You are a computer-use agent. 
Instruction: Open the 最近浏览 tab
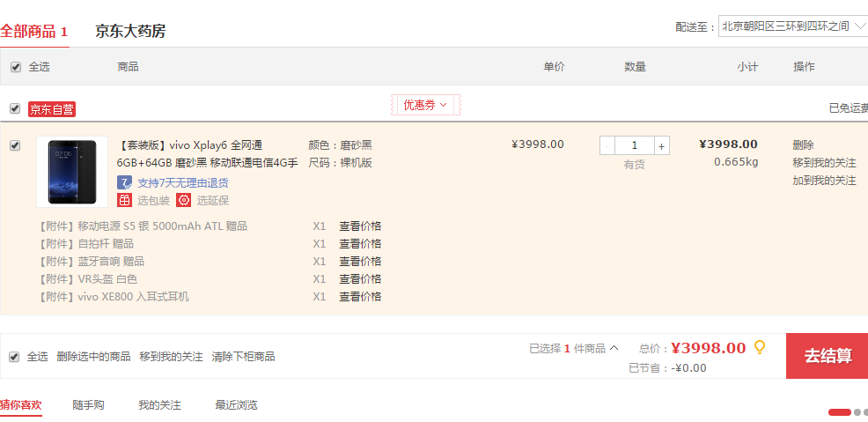click(237, 405)
